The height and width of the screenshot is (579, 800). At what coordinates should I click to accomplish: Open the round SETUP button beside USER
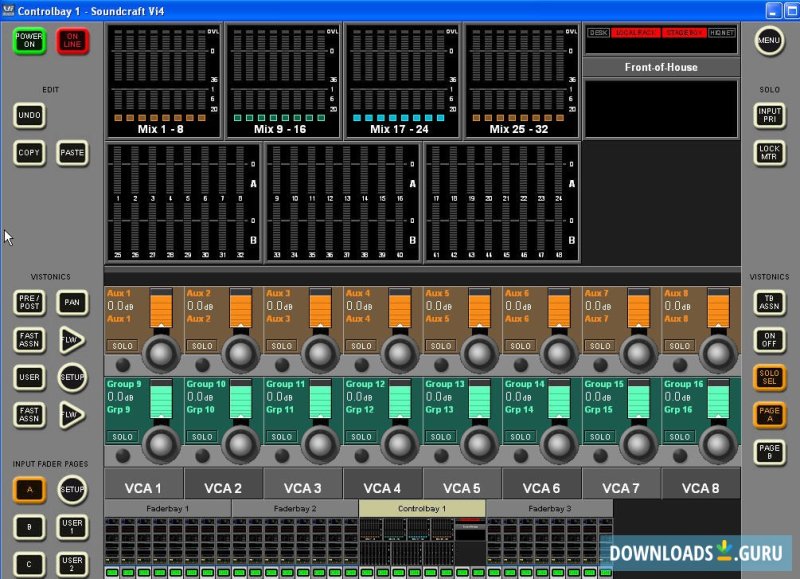point(72,377)
